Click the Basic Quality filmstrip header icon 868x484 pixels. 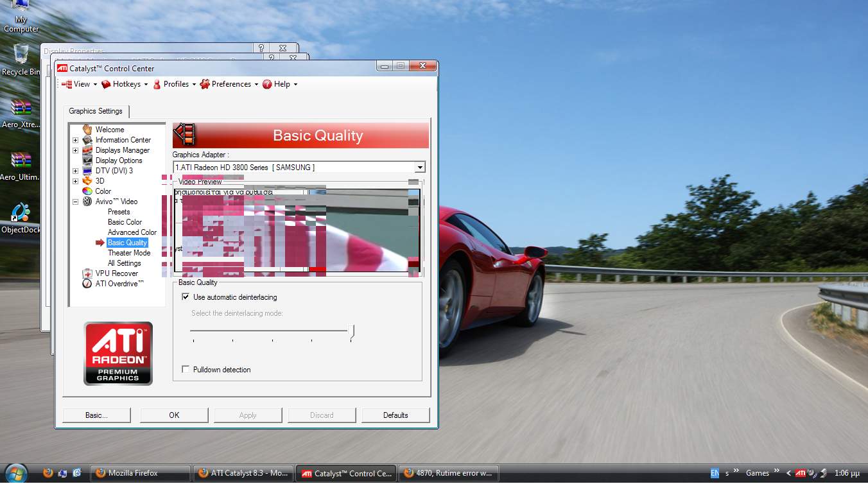click(x=185, y=135)
